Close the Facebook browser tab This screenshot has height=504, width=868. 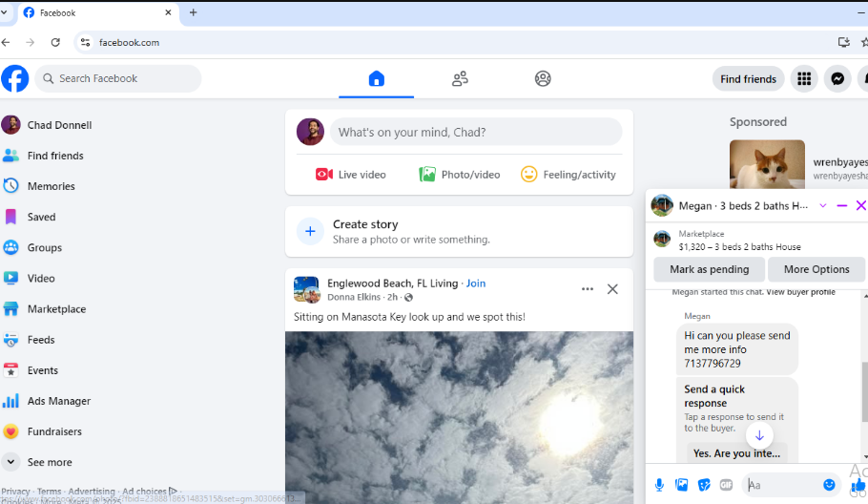(168, 12)
